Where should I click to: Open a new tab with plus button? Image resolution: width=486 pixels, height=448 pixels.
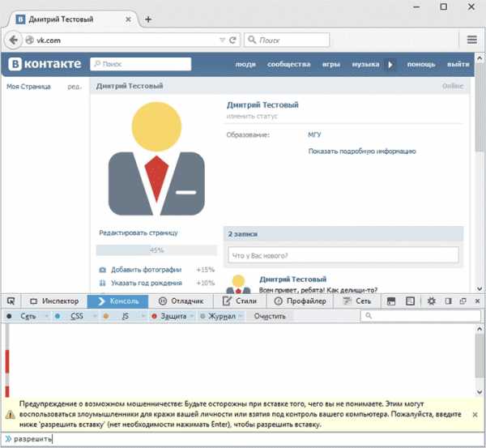[148, 18]
